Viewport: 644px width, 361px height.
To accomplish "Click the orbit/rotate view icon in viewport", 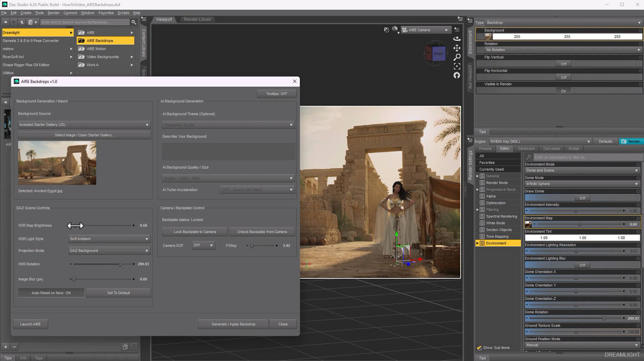I will [457, 39].
